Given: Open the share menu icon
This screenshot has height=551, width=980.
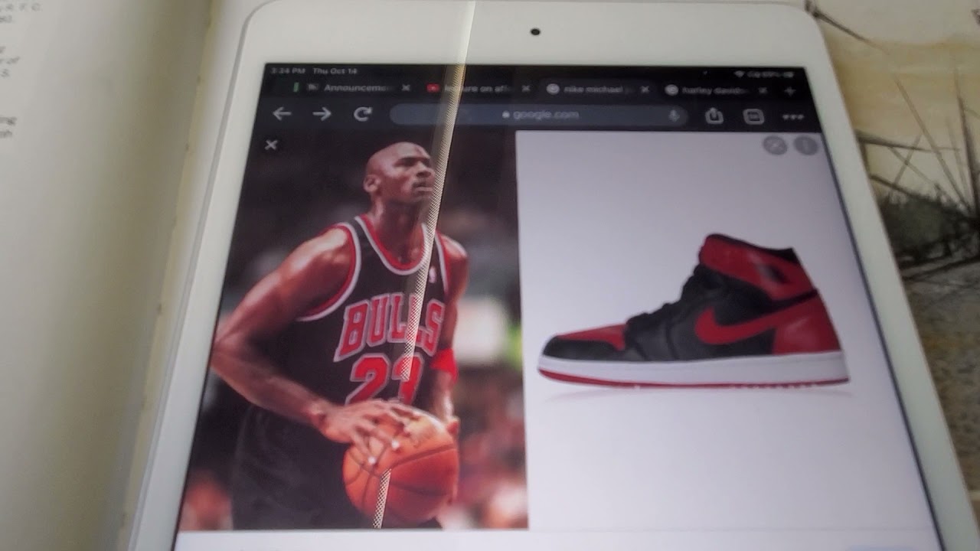Looking at the screenshot, I should [714, 116].
